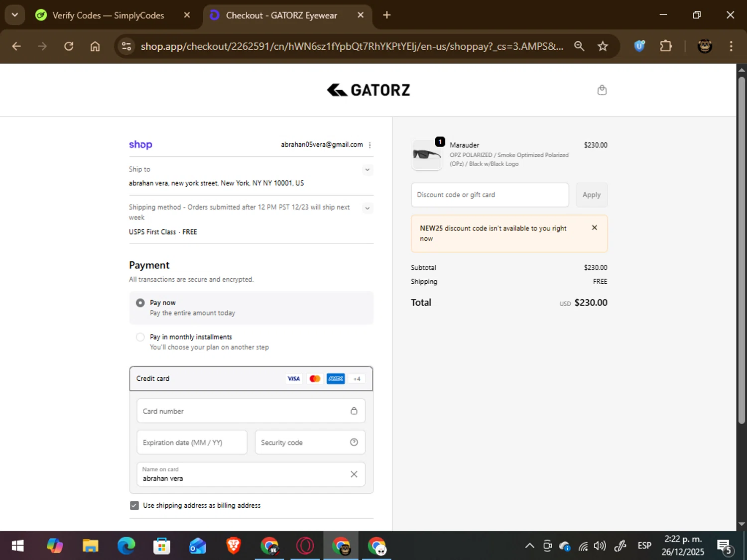Click the lock icon in Card number field
The image size is (747, 560).
tap(354, 411)
